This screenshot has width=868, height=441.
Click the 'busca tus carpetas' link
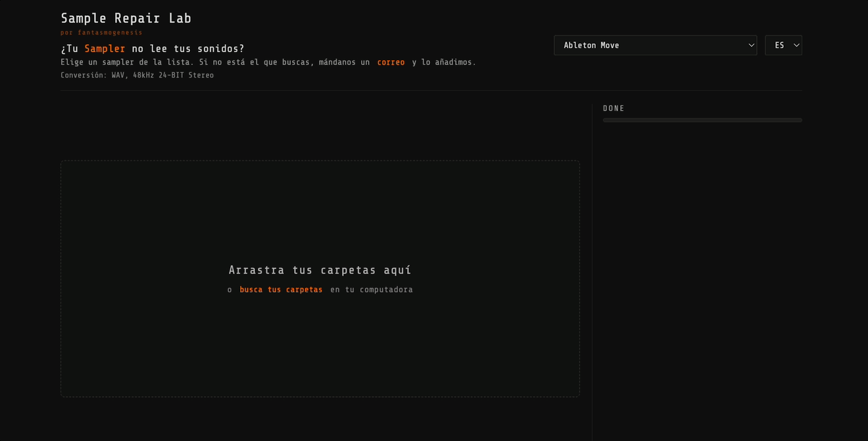click(281, 290)
